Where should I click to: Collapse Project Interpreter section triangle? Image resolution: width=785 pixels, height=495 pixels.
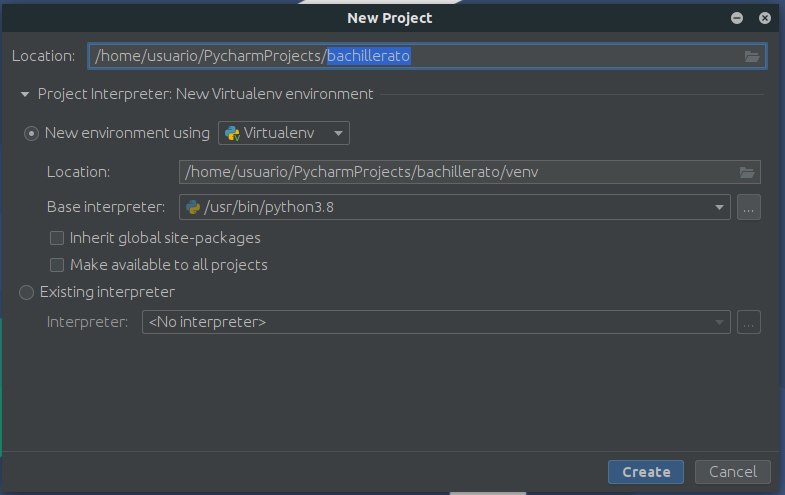25,94
